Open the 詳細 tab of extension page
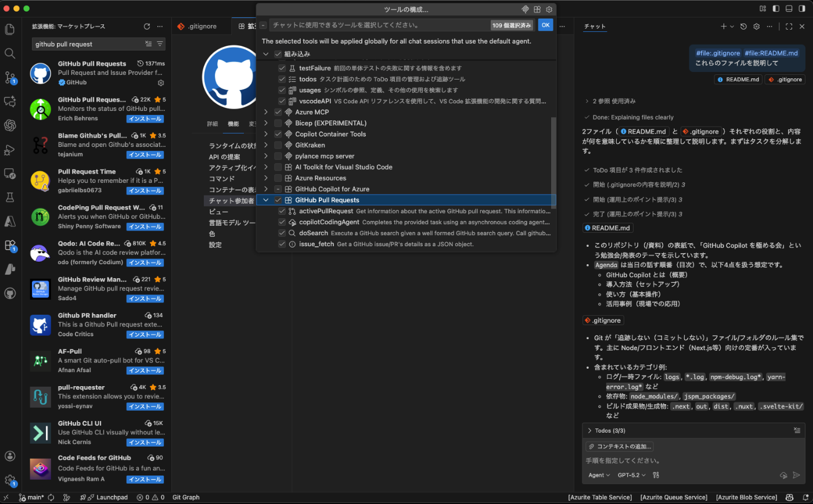This screenshot has width=813, height=504. pyautogui.click(x=213, y=124)
